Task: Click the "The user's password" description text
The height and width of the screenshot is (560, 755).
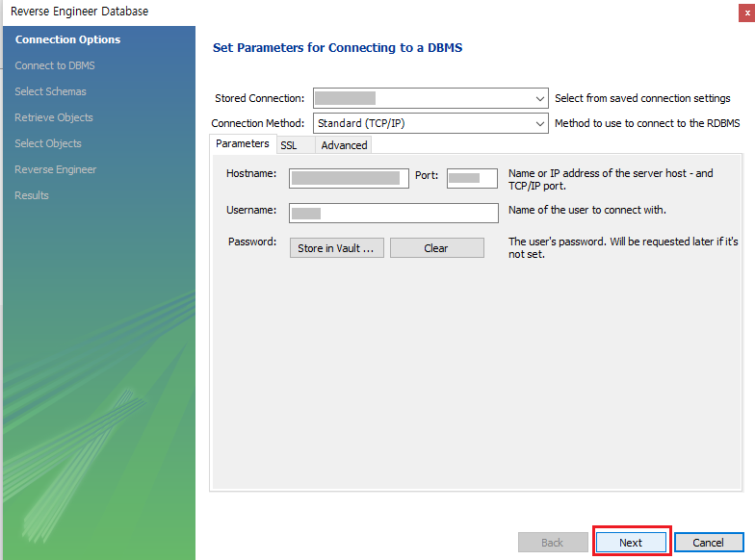Action: click(623, 248)
